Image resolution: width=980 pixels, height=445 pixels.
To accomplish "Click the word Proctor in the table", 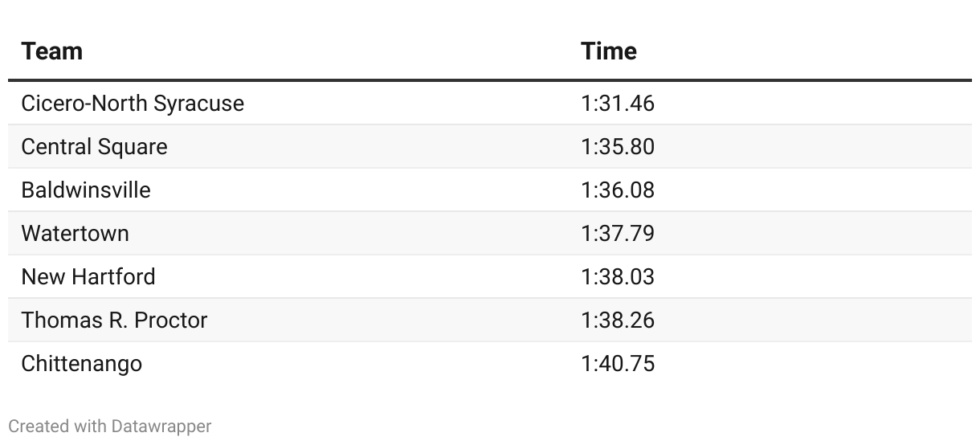I will pos(170,320).
